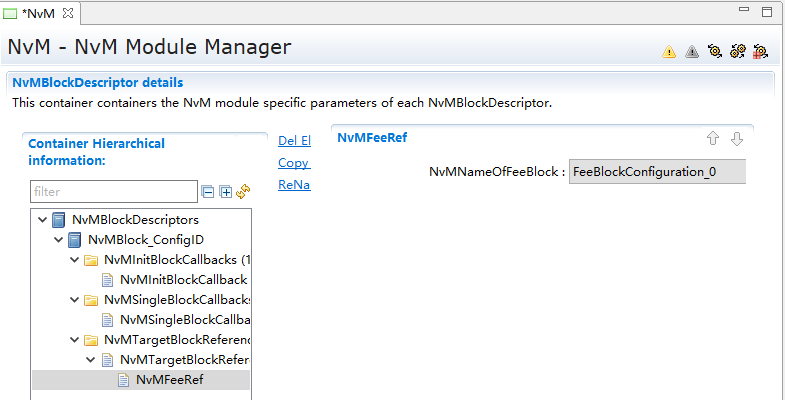Click the Container Hierarchical information heading
This screenshot has width=785, height=400.
coord(96,152)
